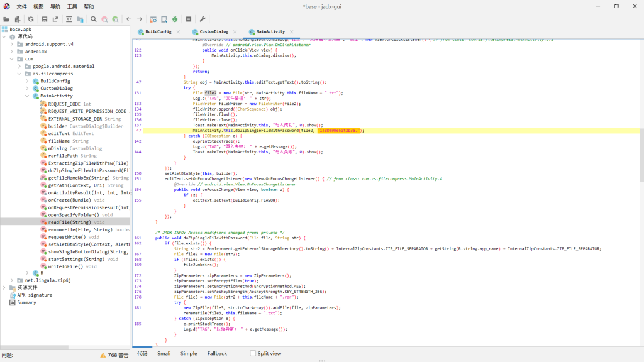Click the warning triangle in status bar

click(x=103, y=355)
